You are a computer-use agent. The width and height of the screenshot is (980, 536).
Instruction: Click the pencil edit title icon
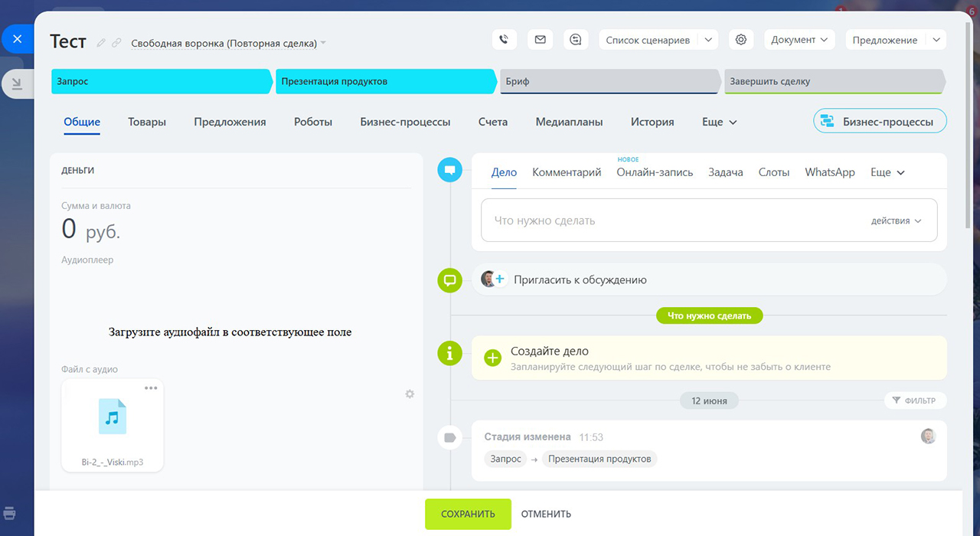(x=101, y=43)
